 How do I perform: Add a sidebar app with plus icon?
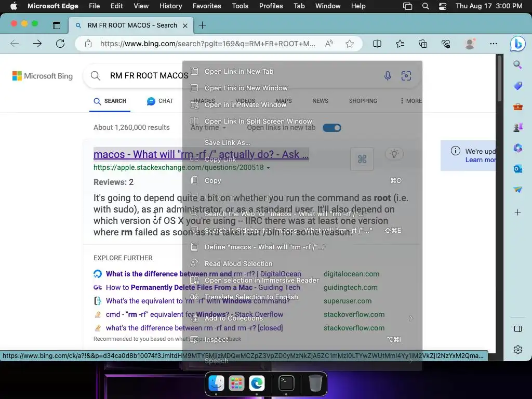518,212
